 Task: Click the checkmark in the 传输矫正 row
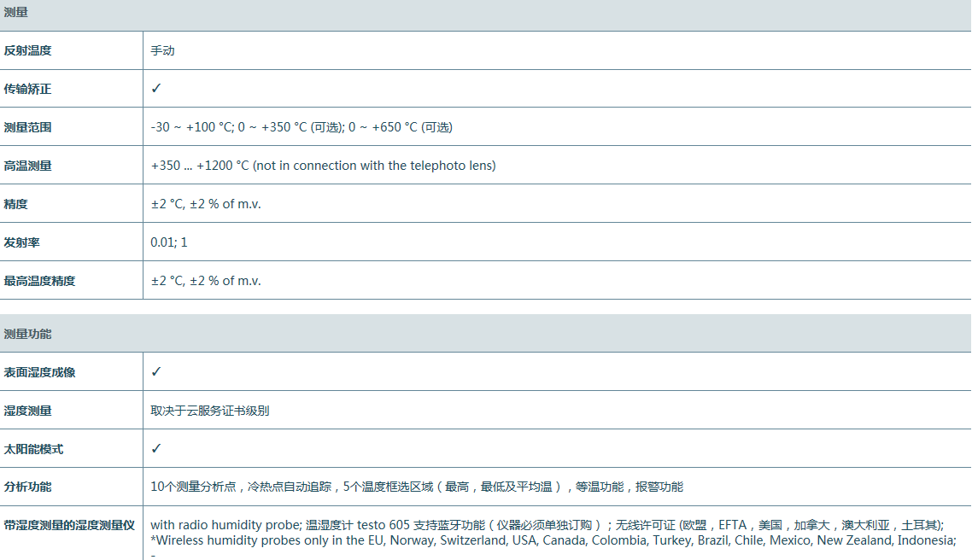(156, 89)
